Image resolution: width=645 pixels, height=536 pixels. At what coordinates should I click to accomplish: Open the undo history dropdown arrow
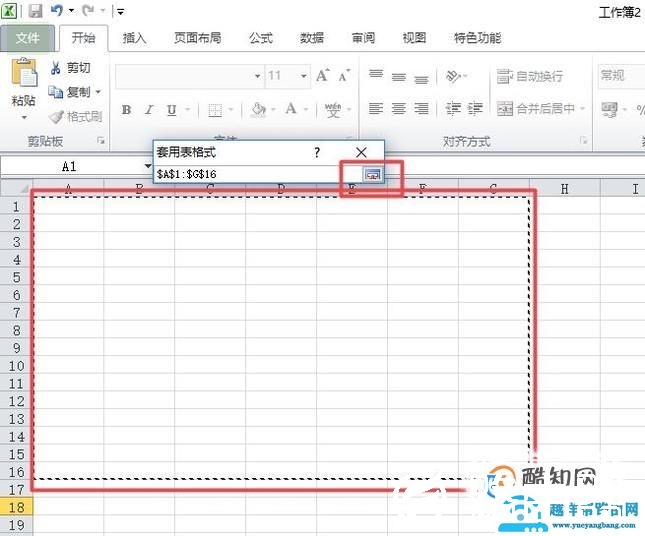(72, 11)
